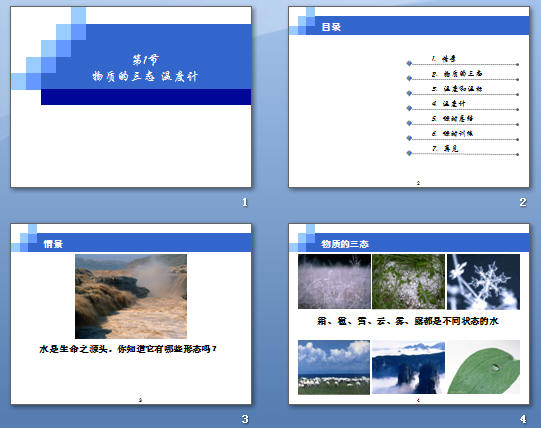541x428 pixels.
Task: Click the diamond bullet beside 温度计 entry
Action: tap(409, 108)
